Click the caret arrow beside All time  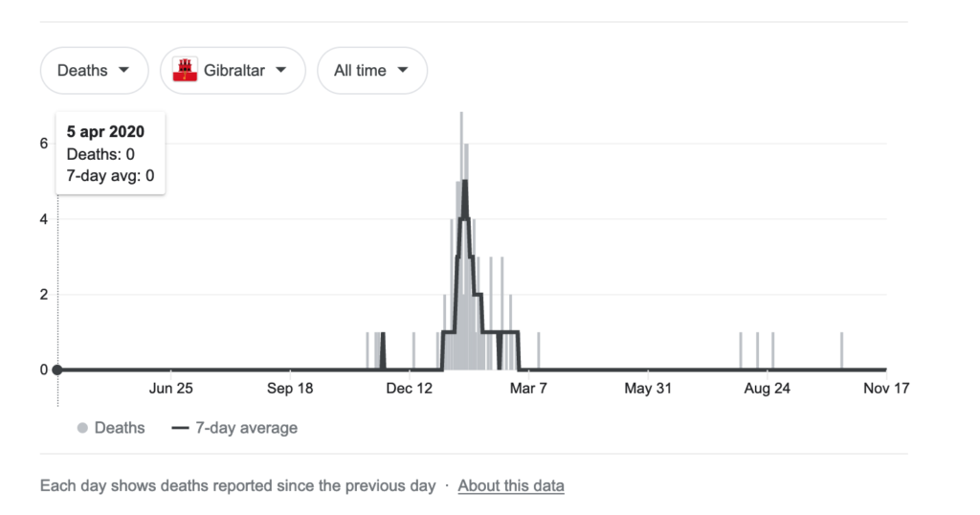click(x=403, y=70)
